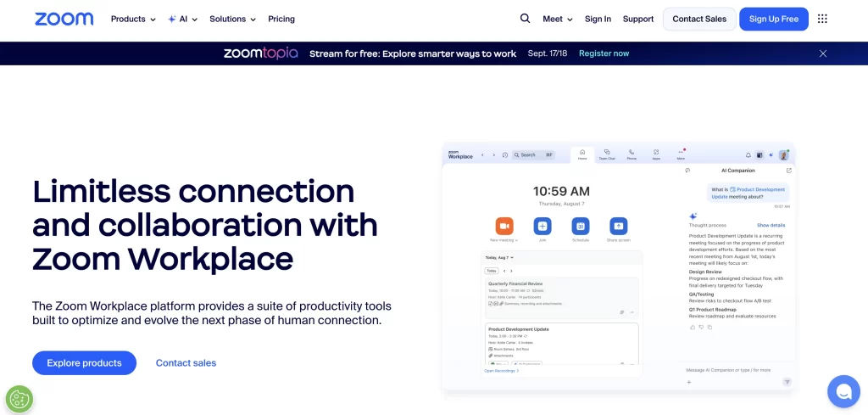
Task: Click the Zoom logo in the header
Action: [64, 19]
